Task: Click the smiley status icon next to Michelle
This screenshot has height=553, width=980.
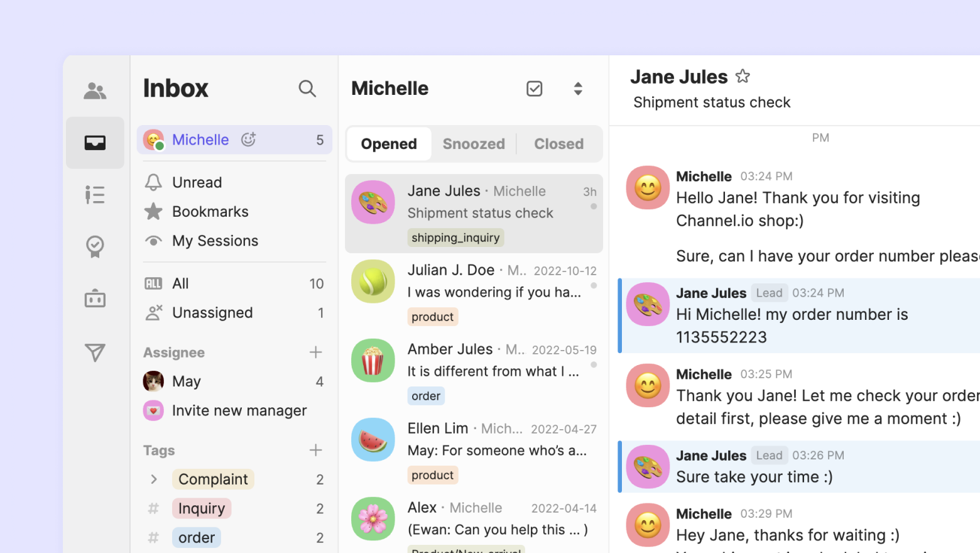Action: (249, 140)
